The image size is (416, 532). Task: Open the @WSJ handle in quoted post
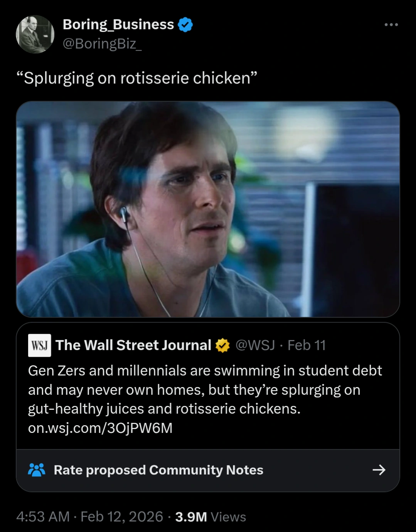(x=255, y=345)
